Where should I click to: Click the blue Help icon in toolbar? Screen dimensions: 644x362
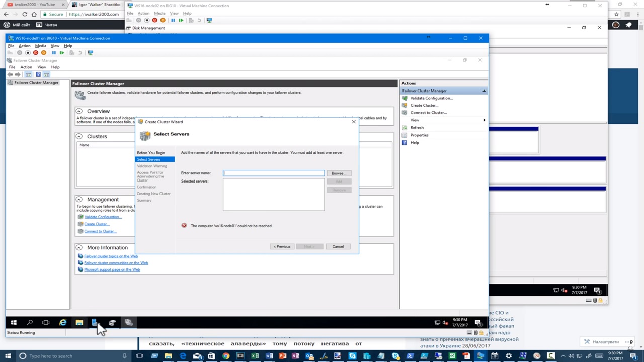click(38, 74)
